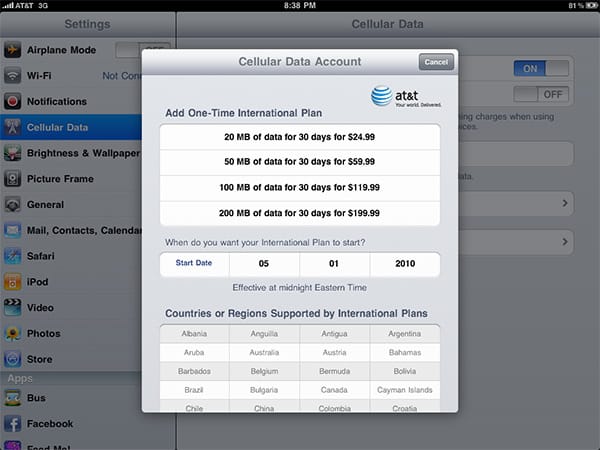This screenshot has height=450, width=600.
Task: Tap the Brightness & Wallpaper icon
Action: (x=13, y=153)
